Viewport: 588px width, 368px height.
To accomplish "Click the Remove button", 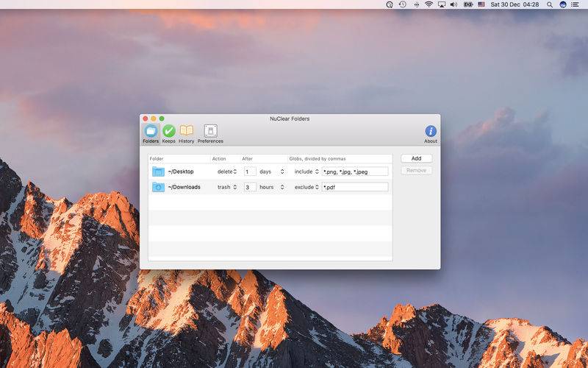I will [416, 171].
